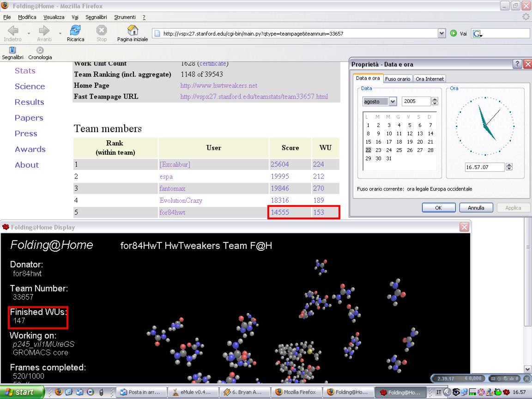The width and height of the screenshot is (532, 399).
Task: Open File menu
Action: pyautogui.click(x=7, y=17)
